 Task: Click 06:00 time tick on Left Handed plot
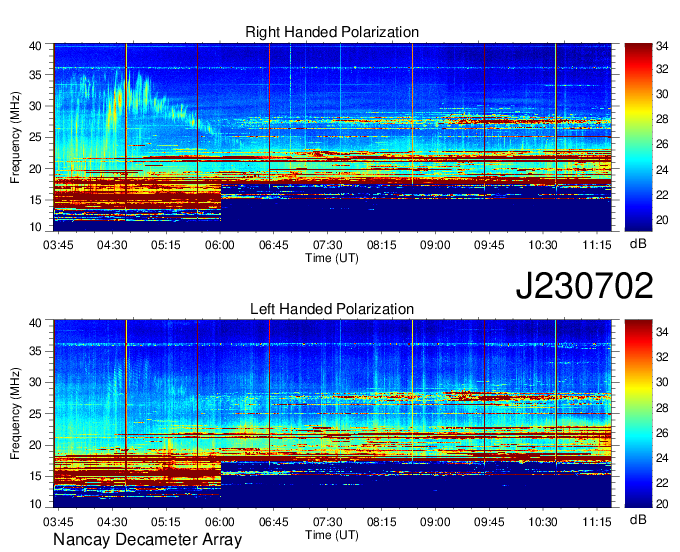click(x=220, y=522)
